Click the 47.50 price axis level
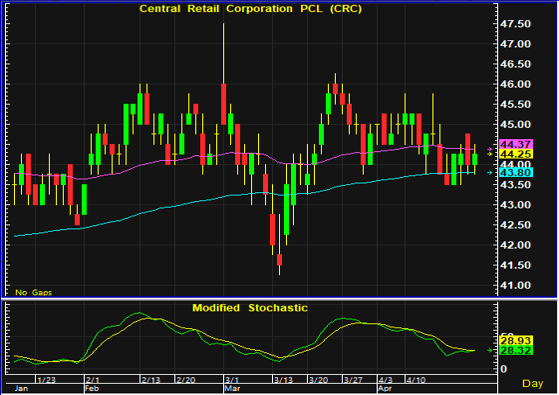 point(516,24)
